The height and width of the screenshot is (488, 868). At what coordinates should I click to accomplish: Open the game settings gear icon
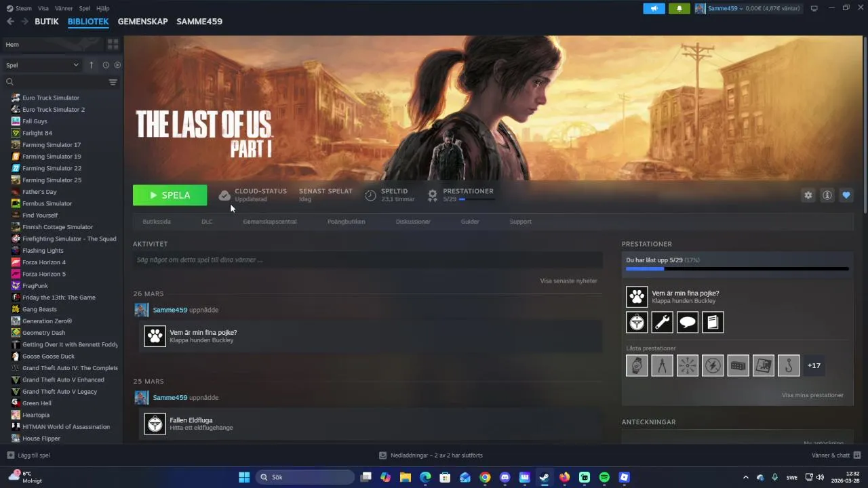point(808,195)
